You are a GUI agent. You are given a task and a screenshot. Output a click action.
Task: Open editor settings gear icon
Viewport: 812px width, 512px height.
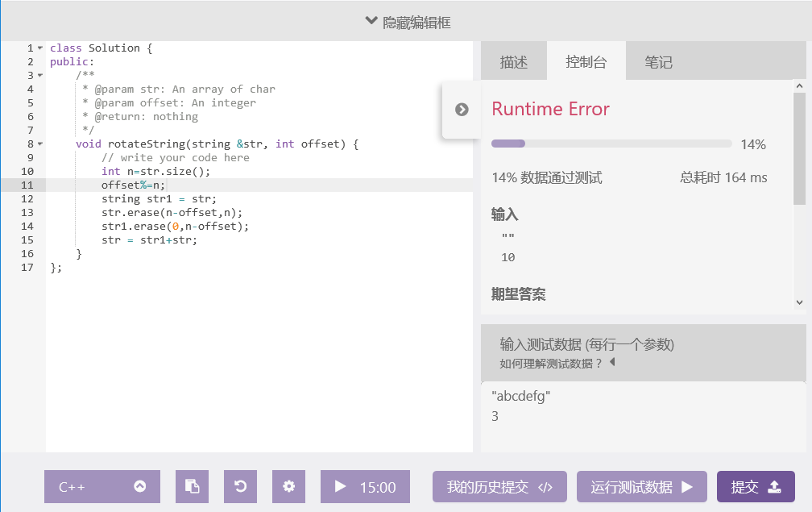[x=289, y=487]
